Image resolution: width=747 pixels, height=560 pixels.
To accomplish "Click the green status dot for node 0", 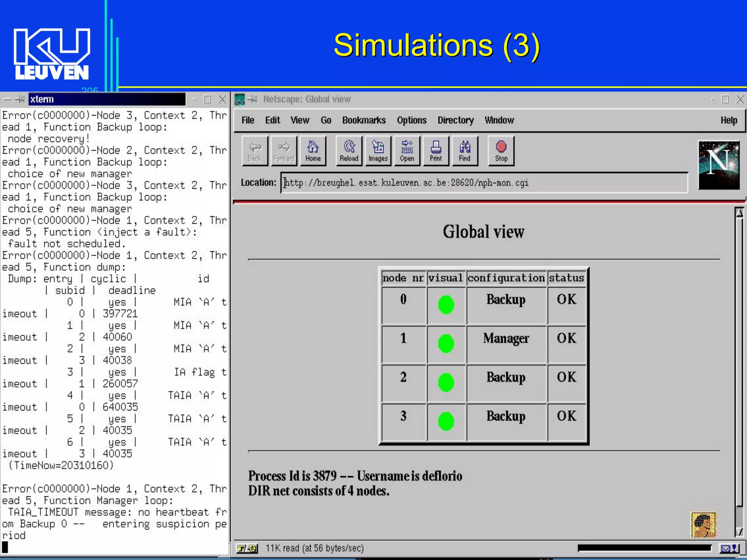I will (446, 305).
